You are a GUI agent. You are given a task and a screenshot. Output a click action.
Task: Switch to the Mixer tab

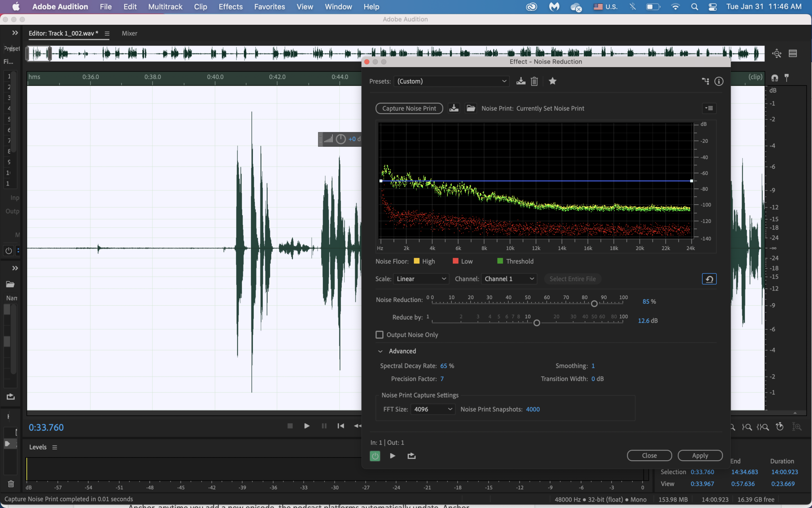(129, 33)
